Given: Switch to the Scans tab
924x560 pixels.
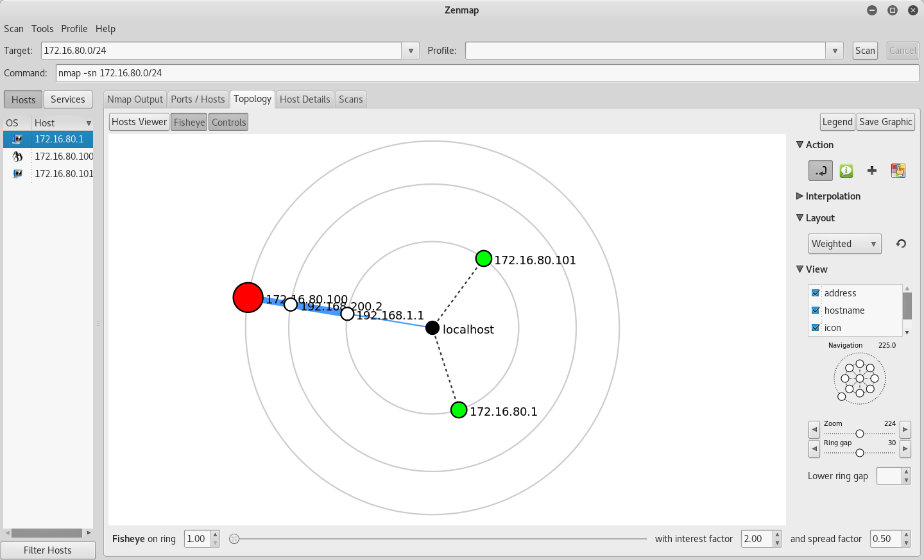Looking at the screenshot, I should click(x=351, y=99).
